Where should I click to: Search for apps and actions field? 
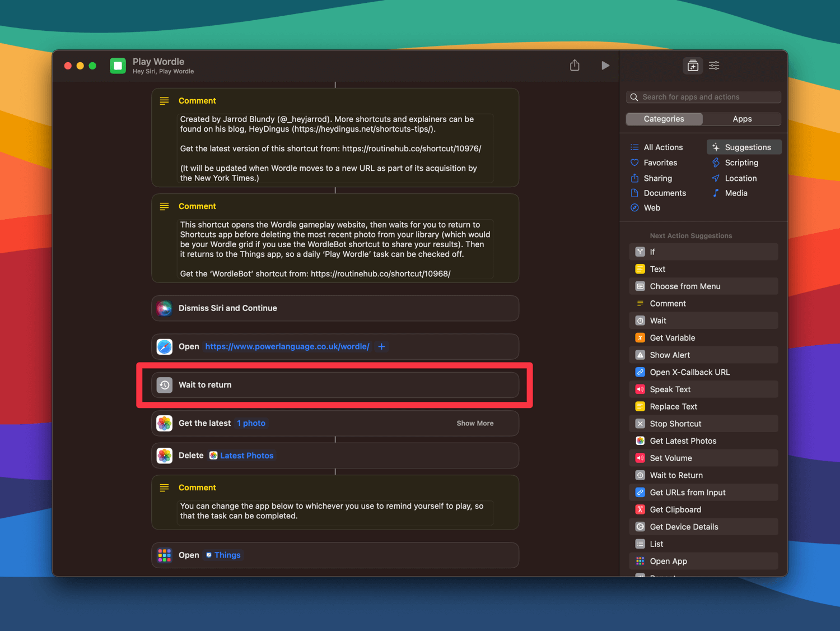[x=703, y=97]
